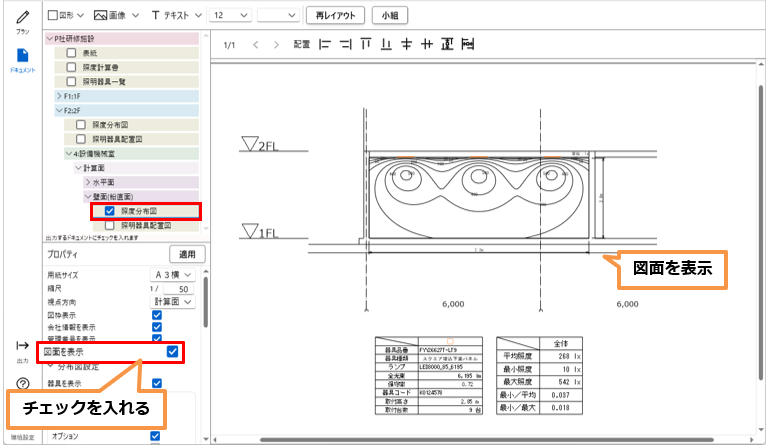This screenshot has width=767, height=448.
Task: Open the 図形 shape menu
Action: point(65,16)
